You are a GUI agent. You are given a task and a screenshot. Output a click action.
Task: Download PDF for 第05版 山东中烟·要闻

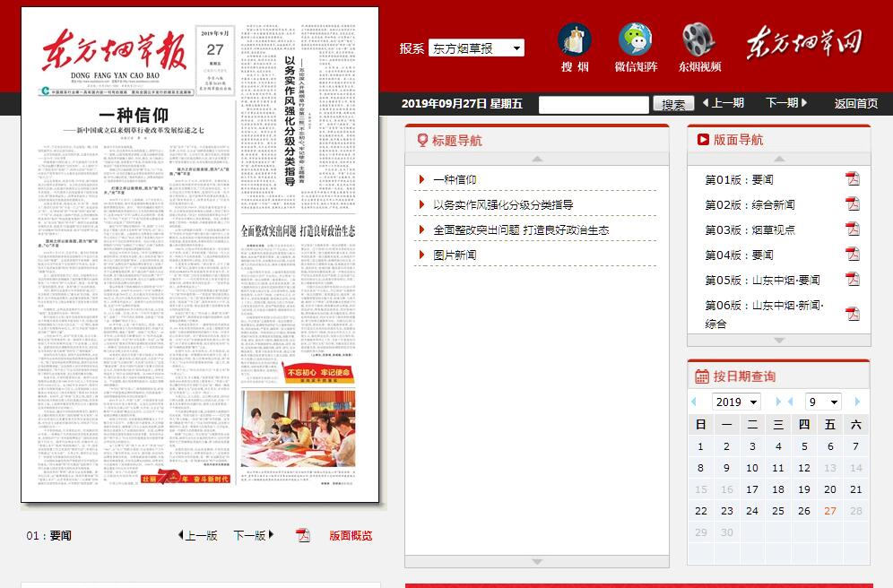pos(852,280)
